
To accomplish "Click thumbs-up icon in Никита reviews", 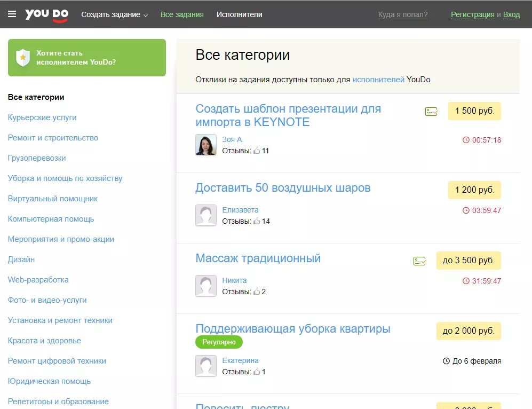I will click(x=257, y=291).
